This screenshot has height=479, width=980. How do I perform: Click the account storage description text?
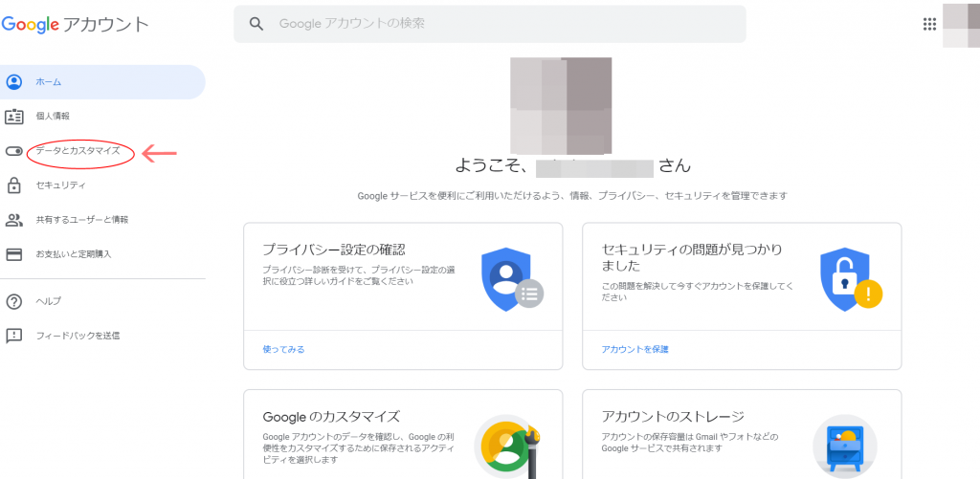[x=689, y=443]
